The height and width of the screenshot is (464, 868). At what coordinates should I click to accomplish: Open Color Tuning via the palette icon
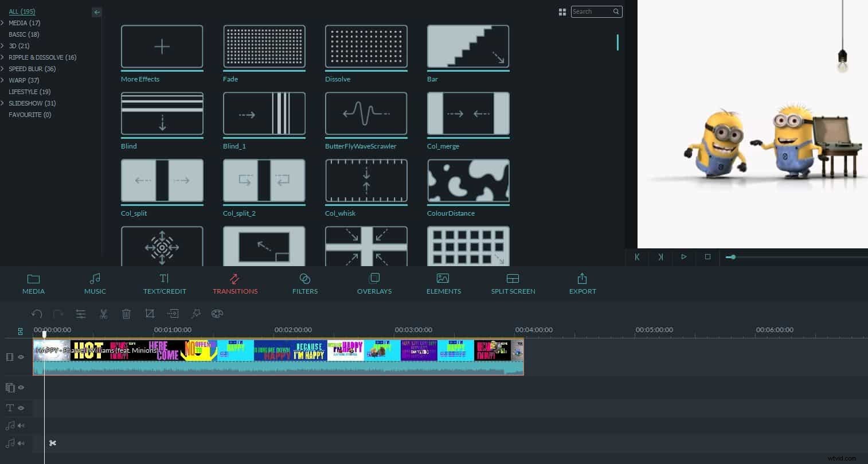[217, 314]
